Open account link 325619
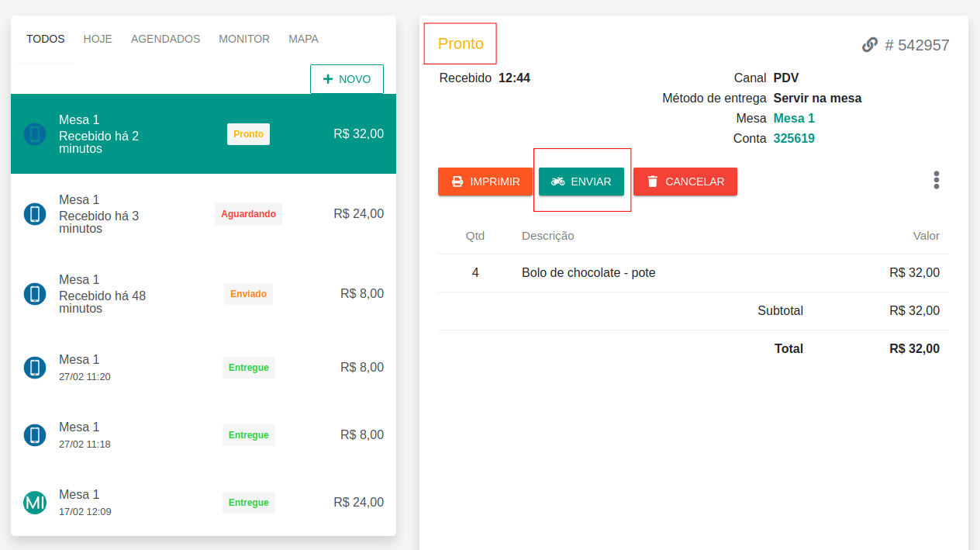Image resolution: width=980 pixels, height=550 pixels. (x=794, y=139)
